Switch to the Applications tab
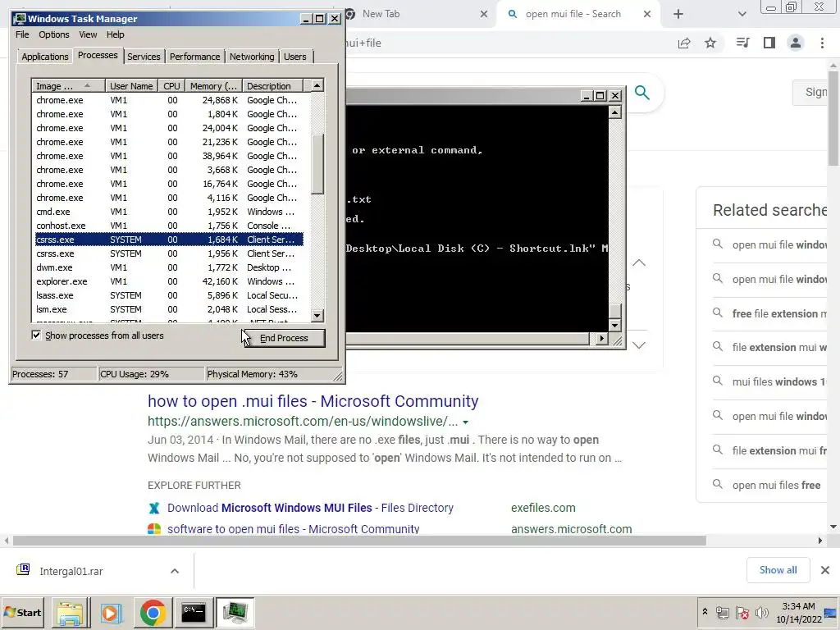The width and height of the screenshot is (840, 630). pyautogui.click(x=45, y=57)
